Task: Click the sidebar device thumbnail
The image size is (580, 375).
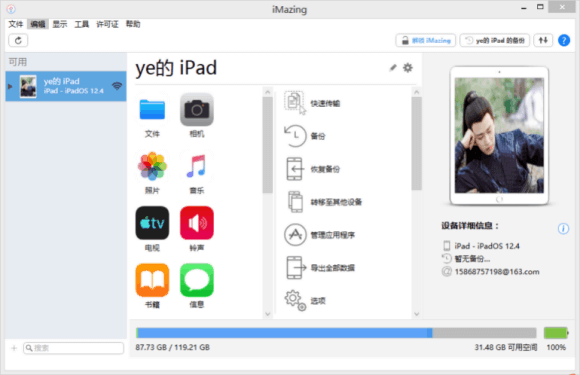Action: pos(28,86)
